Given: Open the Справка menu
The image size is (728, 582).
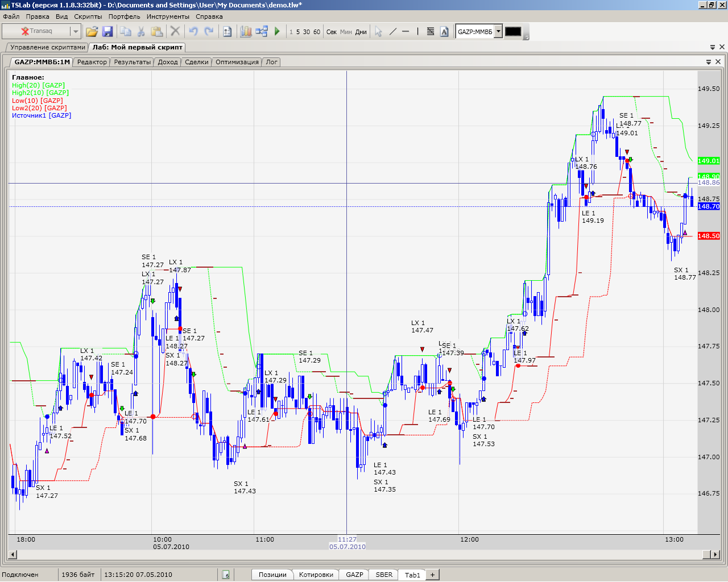Looking at the screenshot, I should pos(209,16).
